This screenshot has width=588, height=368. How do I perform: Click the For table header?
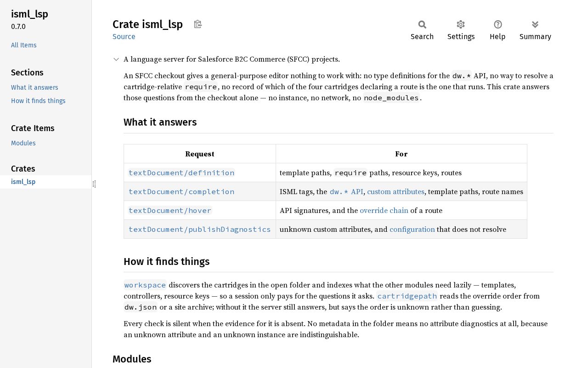(401, 154)
